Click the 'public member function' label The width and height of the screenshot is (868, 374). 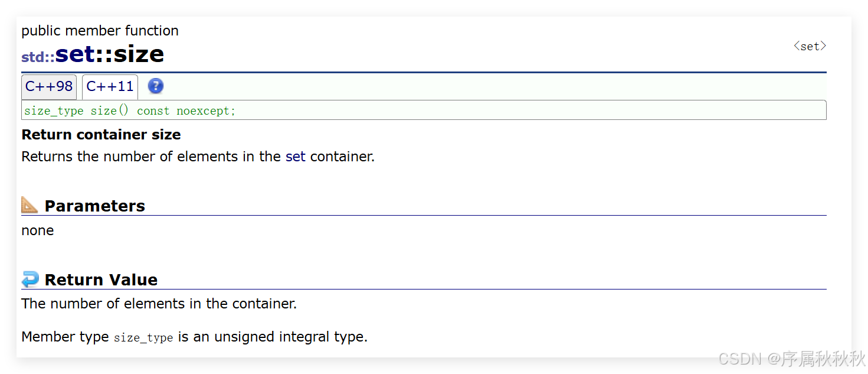click(x=100, y=31)
